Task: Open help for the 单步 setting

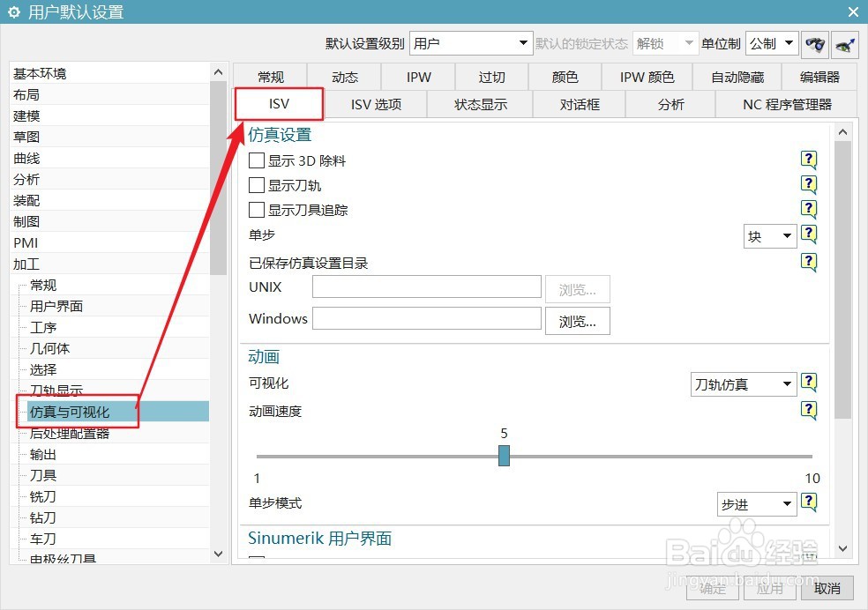Action: [x=809, y=234]
